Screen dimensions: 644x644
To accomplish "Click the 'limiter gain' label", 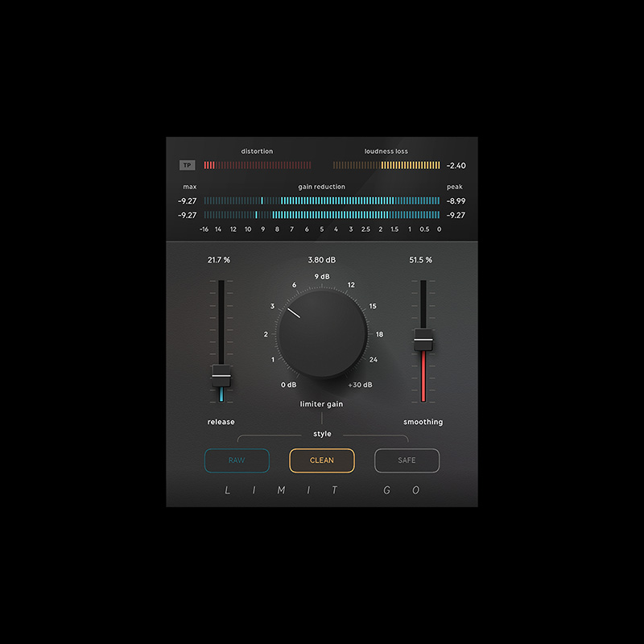I will click(x=321, y=404).
